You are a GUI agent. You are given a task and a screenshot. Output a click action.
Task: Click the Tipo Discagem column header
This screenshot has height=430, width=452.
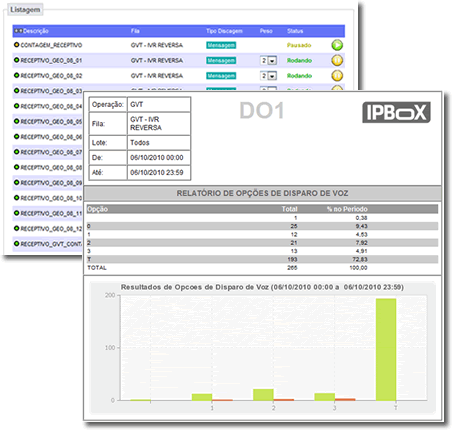(x=224, y=31)
